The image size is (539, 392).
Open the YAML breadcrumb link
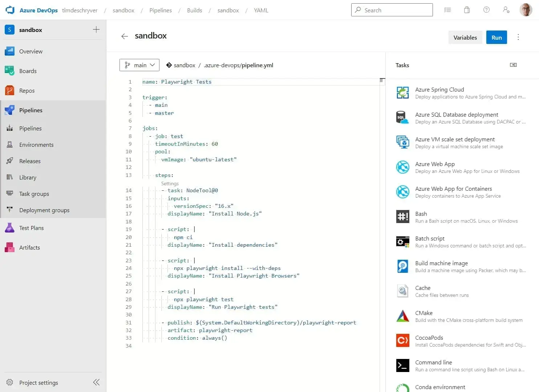pyautogui.click(x=261, y=10)
